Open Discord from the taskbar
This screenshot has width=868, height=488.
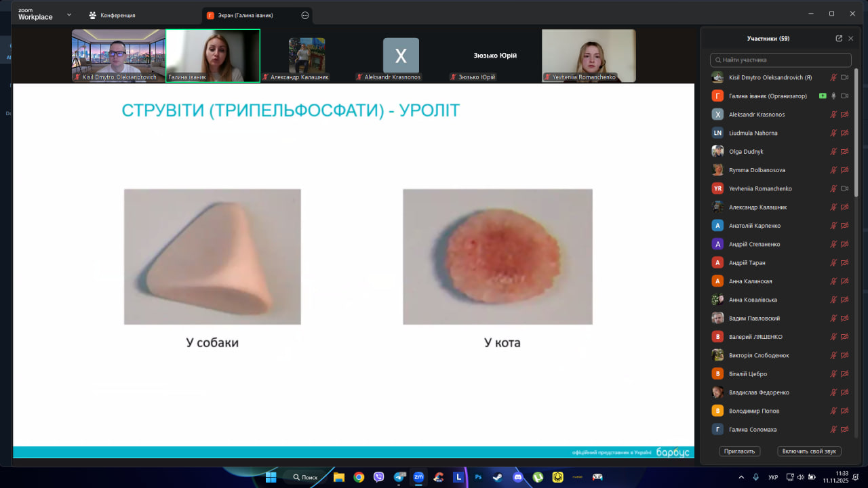coord(517,477)
